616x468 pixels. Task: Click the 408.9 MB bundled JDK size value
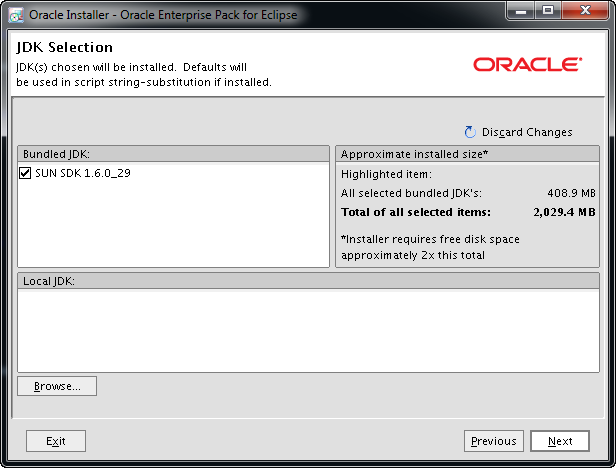(572, 193)
